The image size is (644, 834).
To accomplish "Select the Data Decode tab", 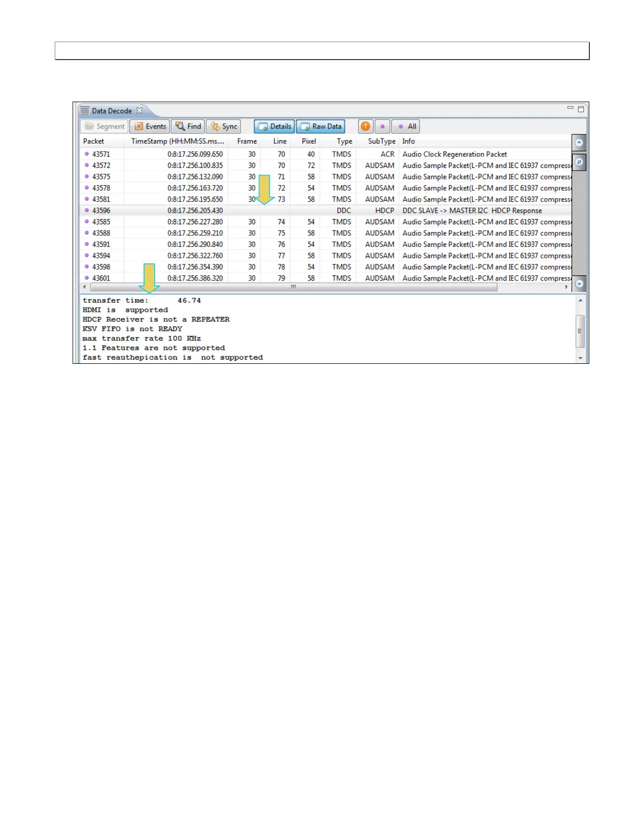I will [x=111, y=111].
